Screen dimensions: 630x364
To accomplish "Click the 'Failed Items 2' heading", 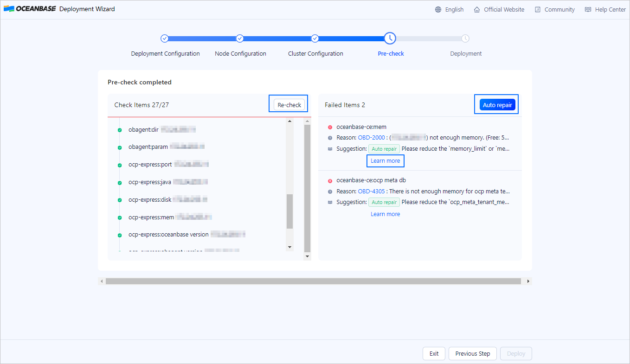I will (345, 105).
